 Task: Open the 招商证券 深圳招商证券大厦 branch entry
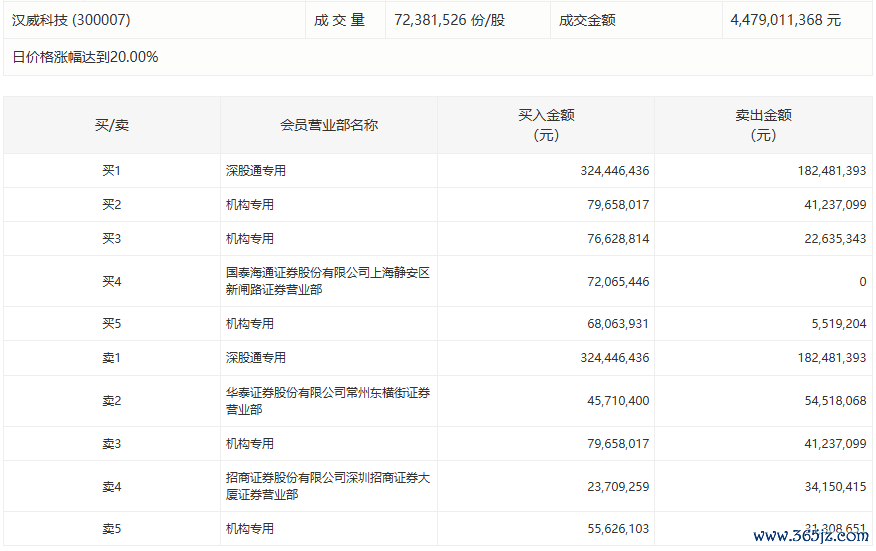coord(327,486)
